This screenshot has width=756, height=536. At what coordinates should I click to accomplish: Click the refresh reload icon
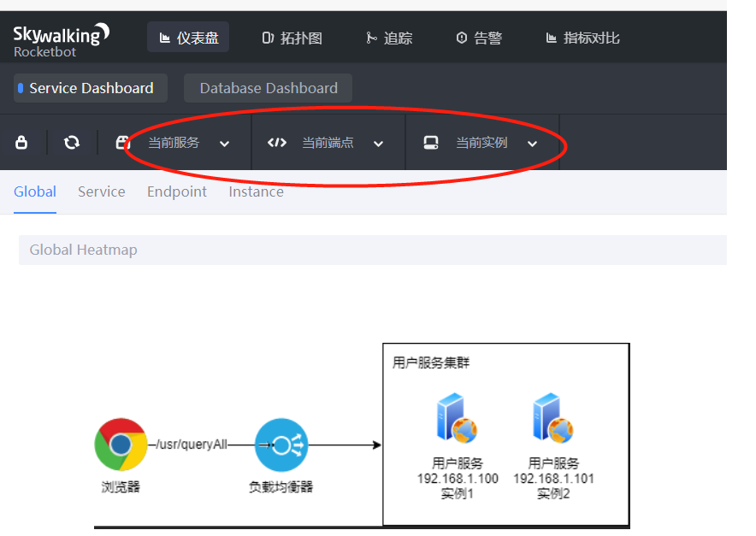tap(72, 142)
